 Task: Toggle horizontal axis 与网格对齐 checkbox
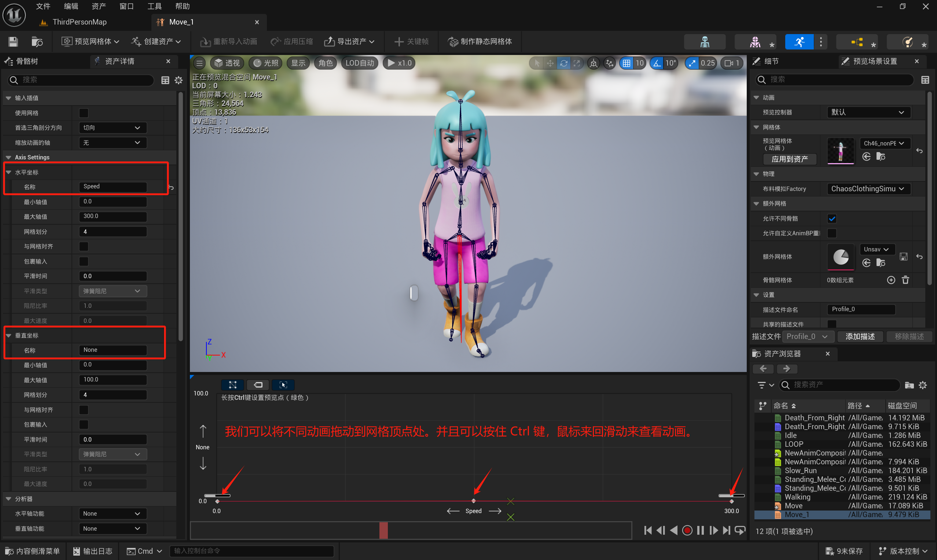[83, 246]
